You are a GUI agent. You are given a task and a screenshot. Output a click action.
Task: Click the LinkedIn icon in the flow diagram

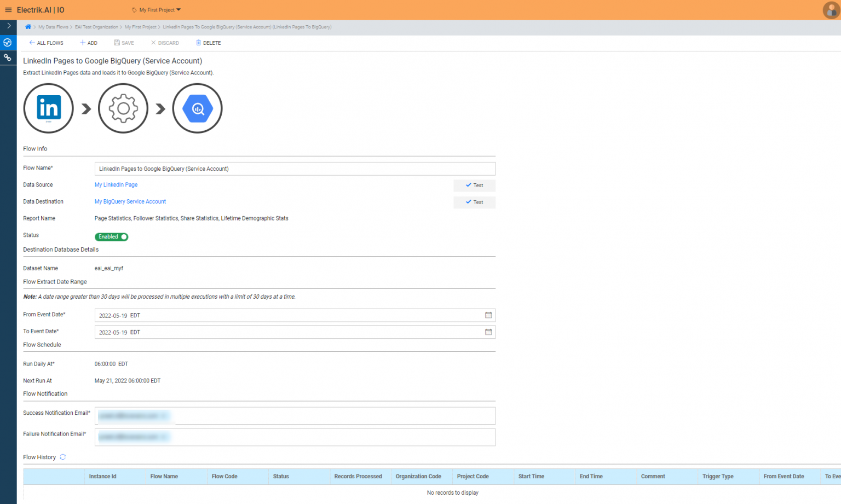click(x=48, y=108)
